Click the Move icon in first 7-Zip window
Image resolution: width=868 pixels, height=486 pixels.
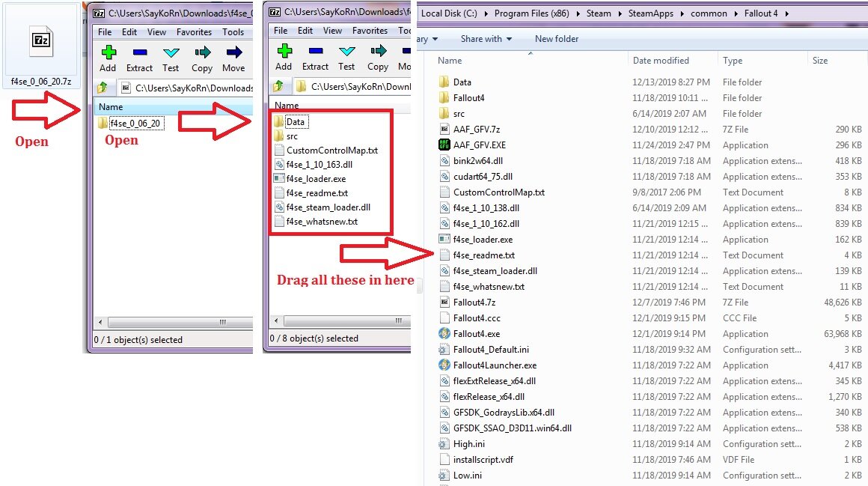[x=233, y=52]
